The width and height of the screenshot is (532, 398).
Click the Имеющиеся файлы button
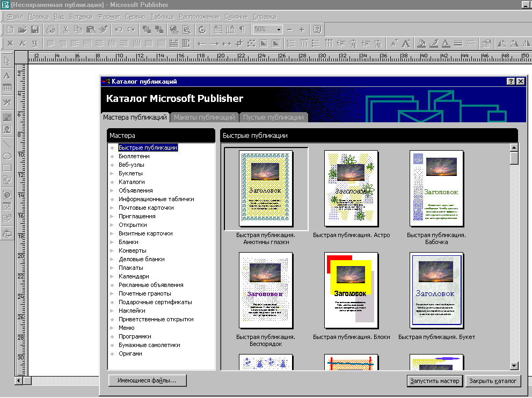(x=147, y=381)
